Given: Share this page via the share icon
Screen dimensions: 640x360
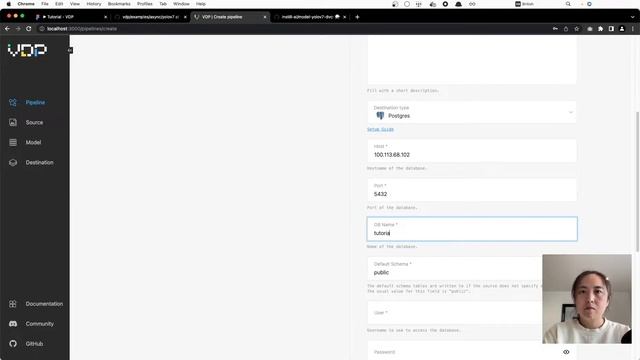Looking at the screenshot, I should click(566, 29).
